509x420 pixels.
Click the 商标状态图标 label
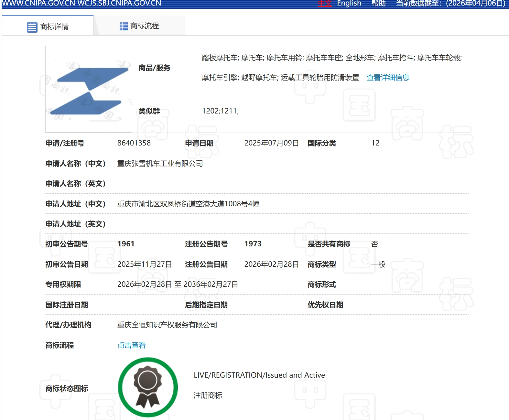click(x=67, y=389)
